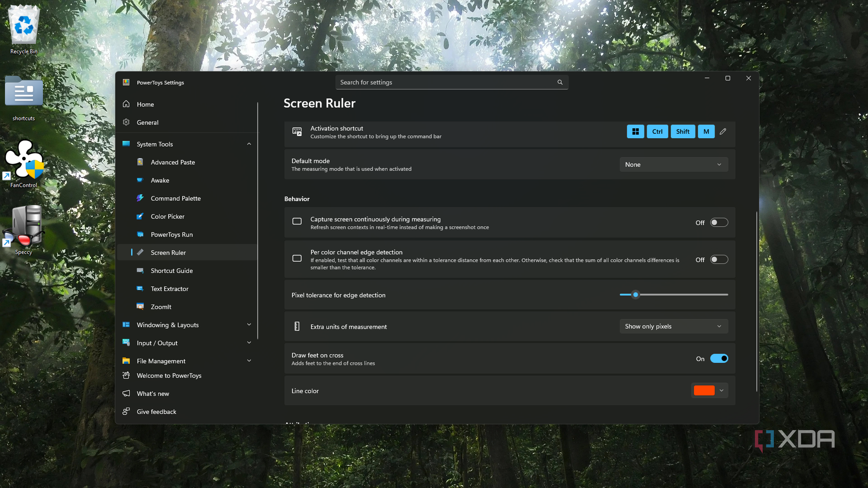This screenshot has width=868, height=488.
Task: Click the Input / Output icon
Action: [126, 343]
